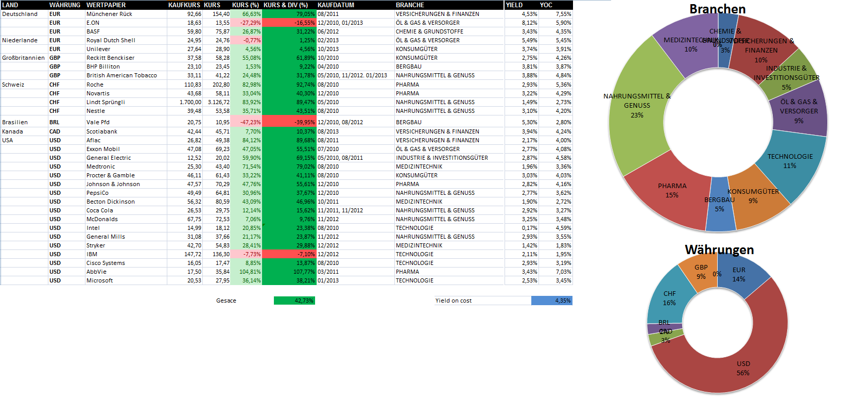Image resolution: width=868 pixels, height=400 pixels.
Task: Select the KAUFDATUM column header
Action: point(355,5)
